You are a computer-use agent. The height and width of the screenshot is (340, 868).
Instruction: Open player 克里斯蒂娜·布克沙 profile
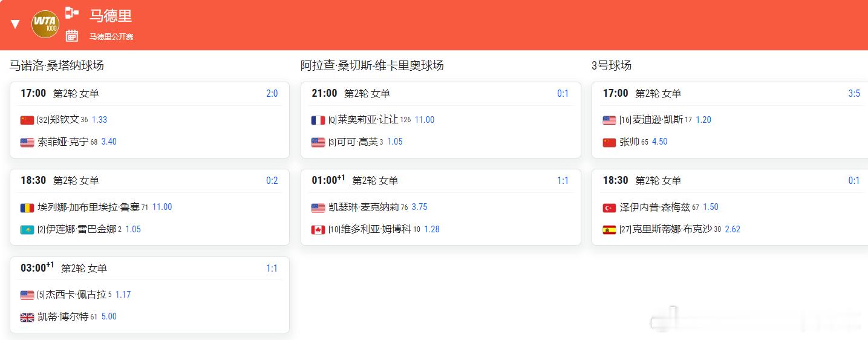click(672, 229)
